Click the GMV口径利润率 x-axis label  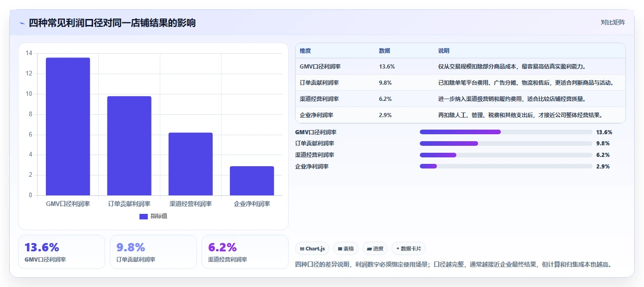(x=68, y=204)
